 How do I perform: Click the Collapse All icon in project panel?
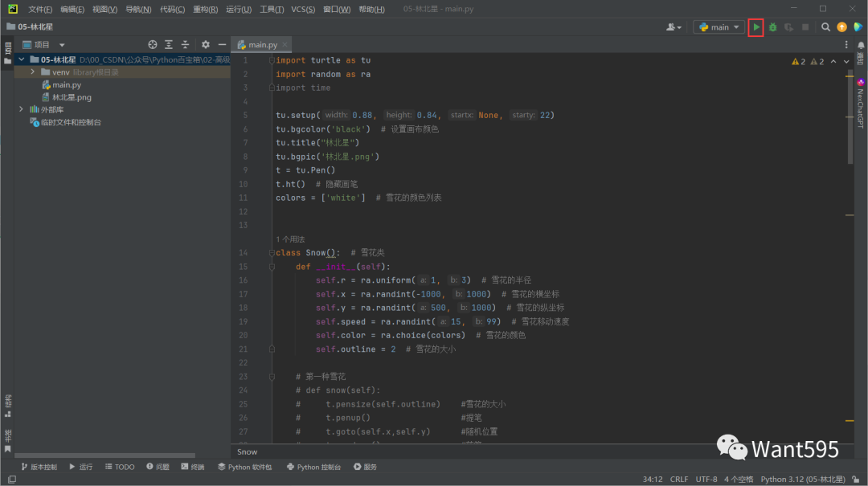[x=185, y=45]
